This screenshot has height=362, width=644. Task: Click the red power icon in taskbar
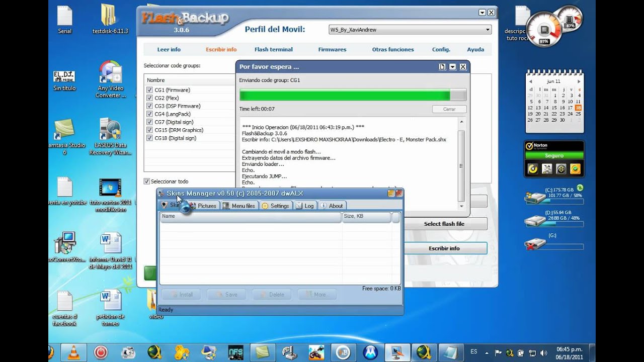click(101, 351)
